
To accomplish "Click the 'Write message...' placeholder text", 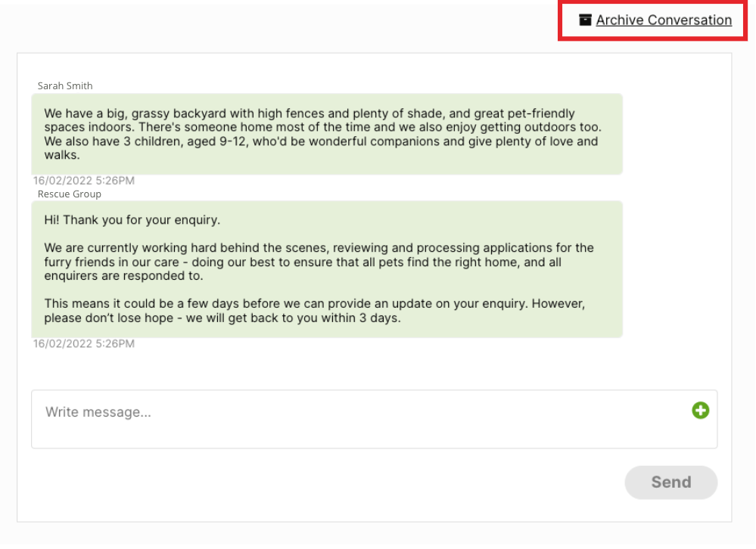I will point(98,412).
